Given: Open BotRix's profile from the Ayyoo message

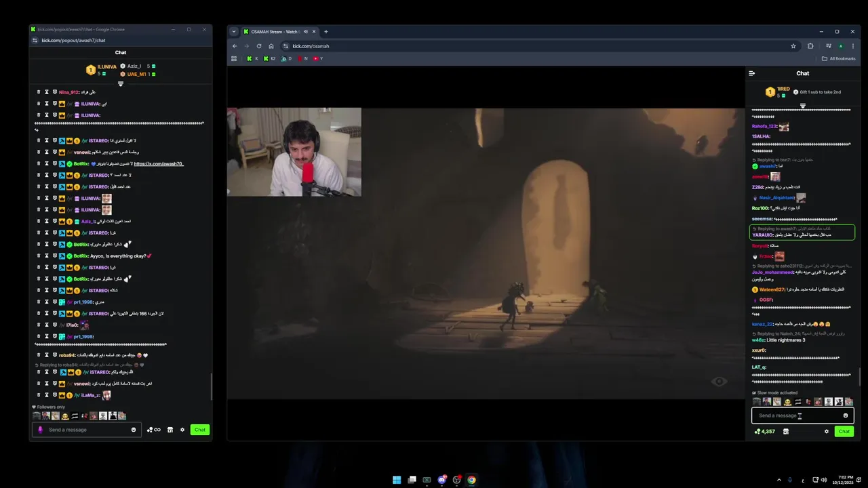Looking at the screenshot, I should tap(81, 256).
